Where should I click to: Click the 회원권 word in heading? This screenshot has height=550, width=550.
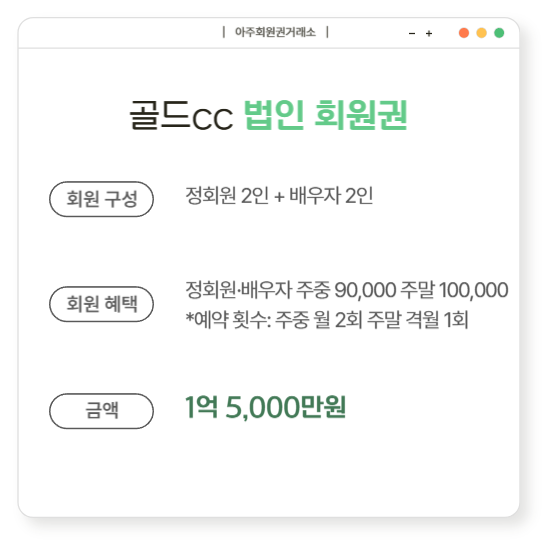[361, 115]
